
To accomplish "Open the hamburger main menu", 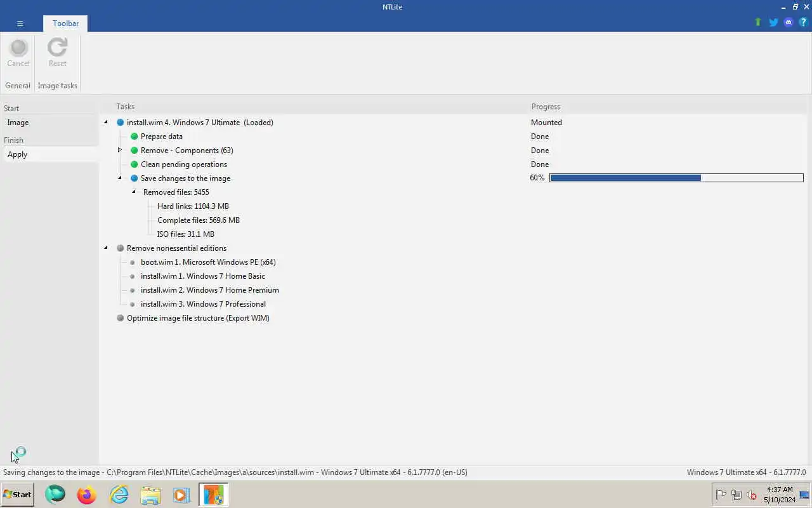I will (20, 23).
